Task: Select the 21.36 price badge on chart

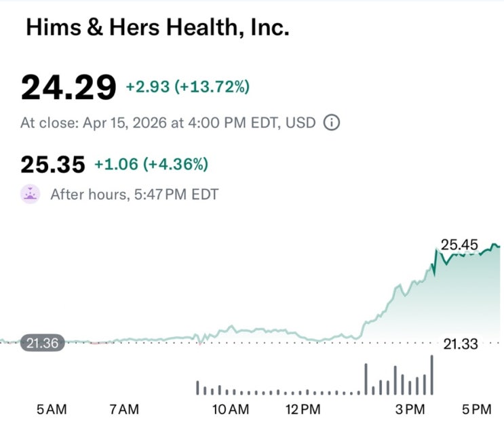Action: click(43, 343)
